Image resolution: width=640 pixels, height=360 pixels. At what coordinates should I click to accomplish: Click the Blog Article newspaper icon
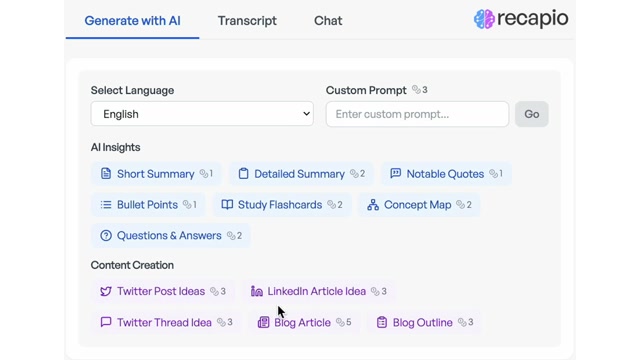coord(263,322)
